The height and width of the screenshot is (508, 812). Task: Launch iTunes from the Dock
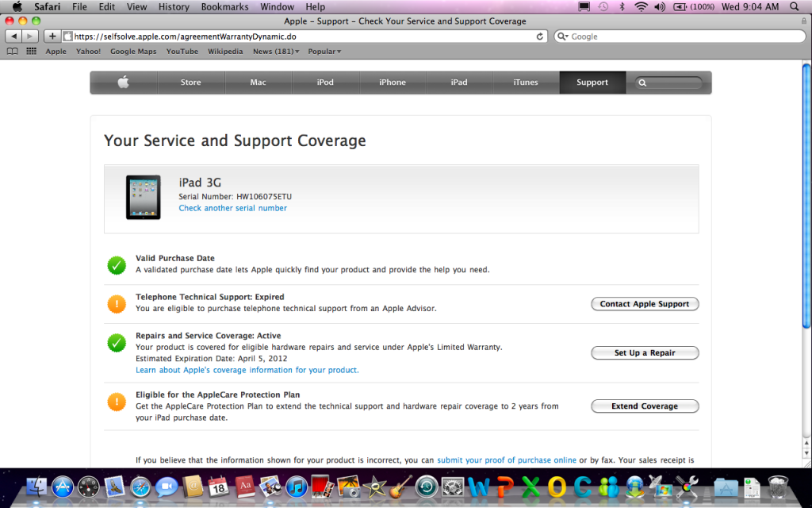[297, 487]
